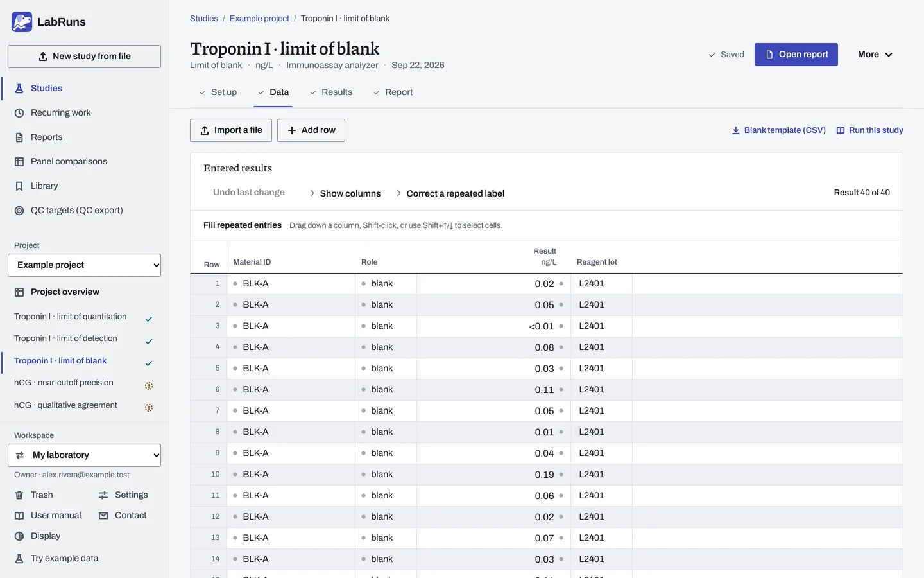Click Import a file button

[x=231, y=130]
